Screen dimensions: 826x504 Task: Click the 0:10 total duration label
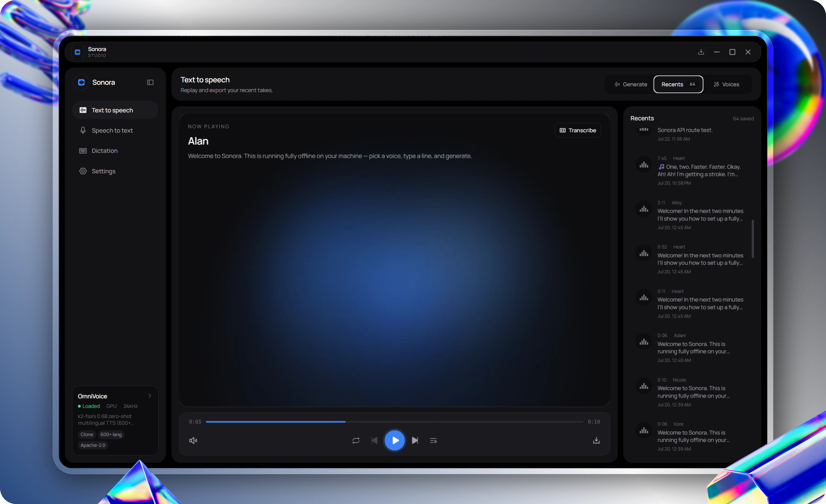coord(594,422)
